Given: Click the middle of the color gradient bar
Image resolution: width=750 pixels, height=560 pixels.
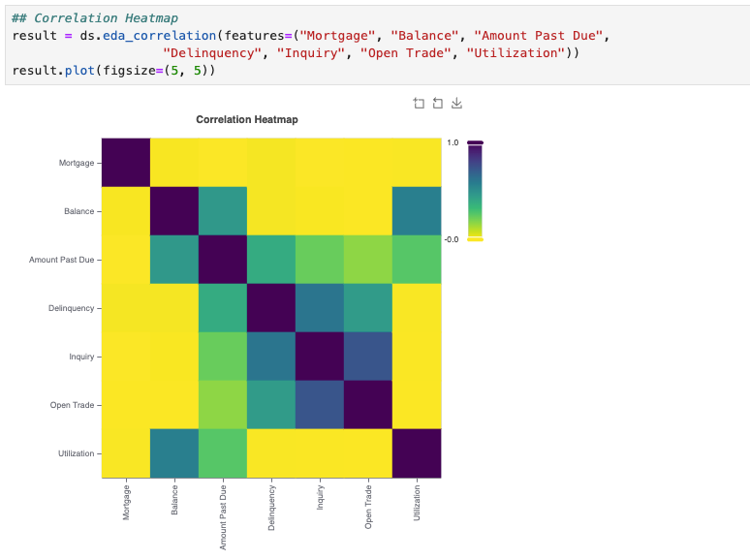Looking at the screenshot, I should [475, 191].
